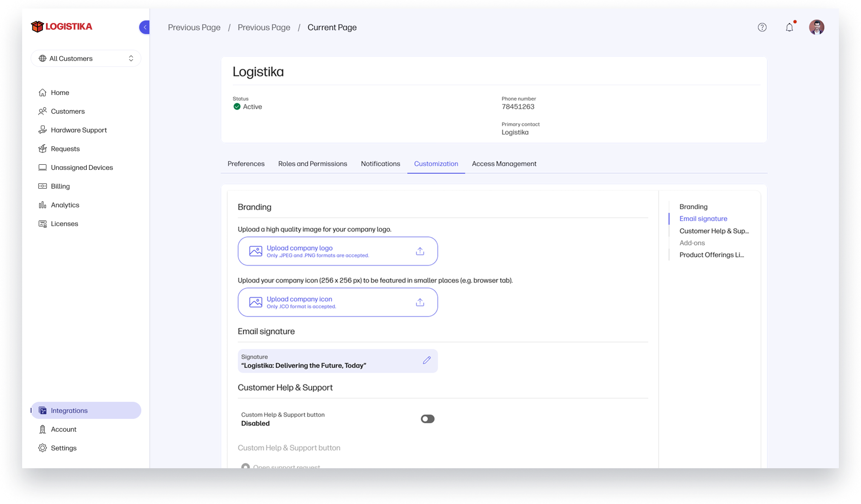Open the help question mark icon
Screen dimensions: 861x504
[x=762, y=27]
